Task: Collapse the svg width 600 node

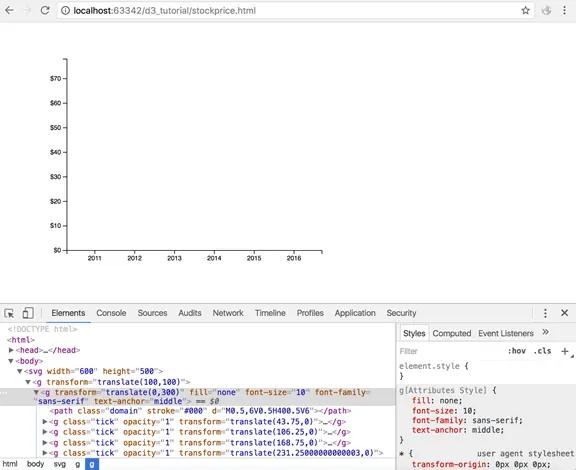Action: pyautogui.click(x=20, y=371)
